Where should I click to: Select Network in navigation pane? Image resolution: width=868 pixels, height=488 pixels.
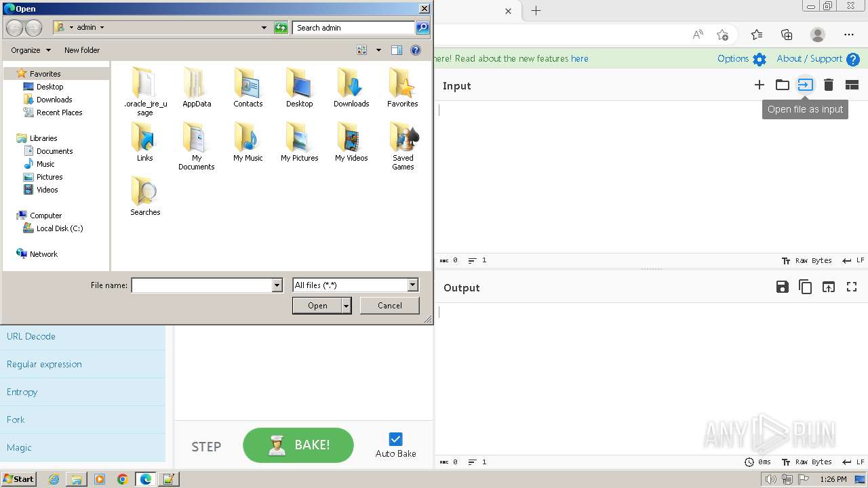click(x=37, y=254)
